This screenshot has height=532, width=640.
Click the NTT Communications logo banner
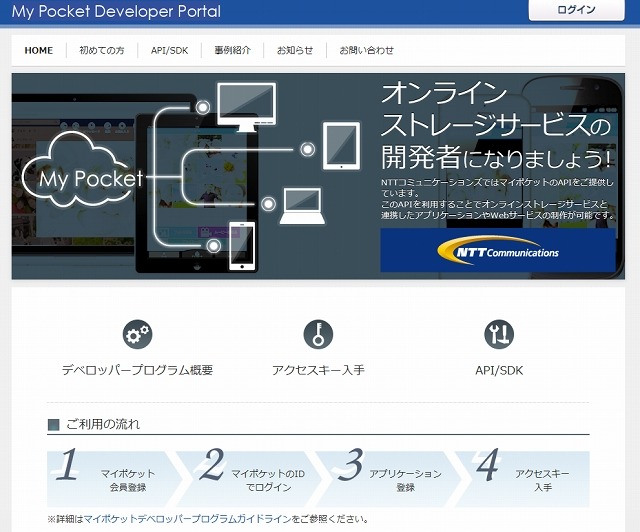tap(497, 250)
